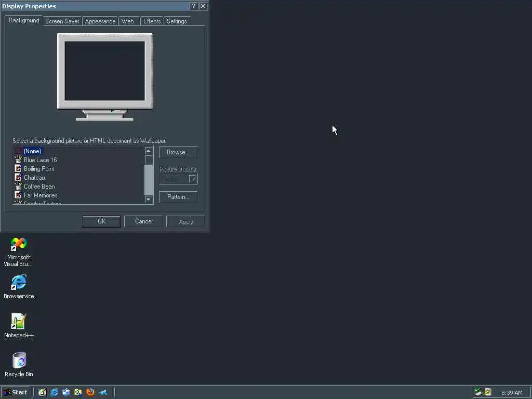
Task: Select the Blue Lace 16 wallpaper
Action: coord(40,160)
